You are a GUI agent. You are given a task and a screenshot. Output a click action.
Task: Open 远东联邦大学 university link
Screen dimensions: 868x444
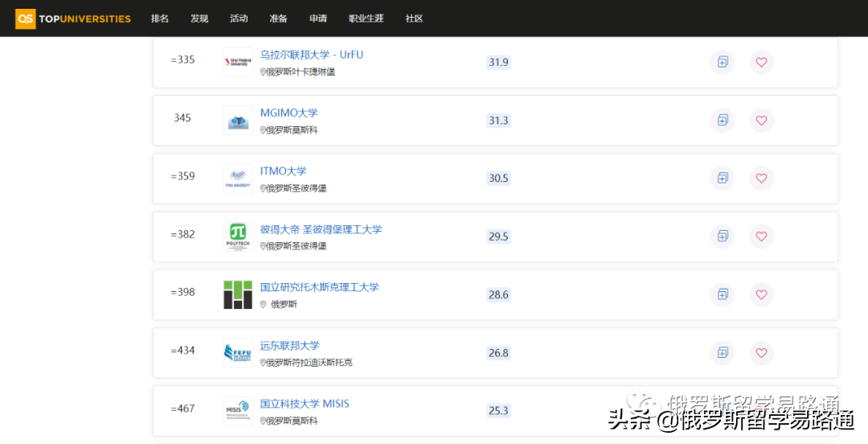(290, 345)
